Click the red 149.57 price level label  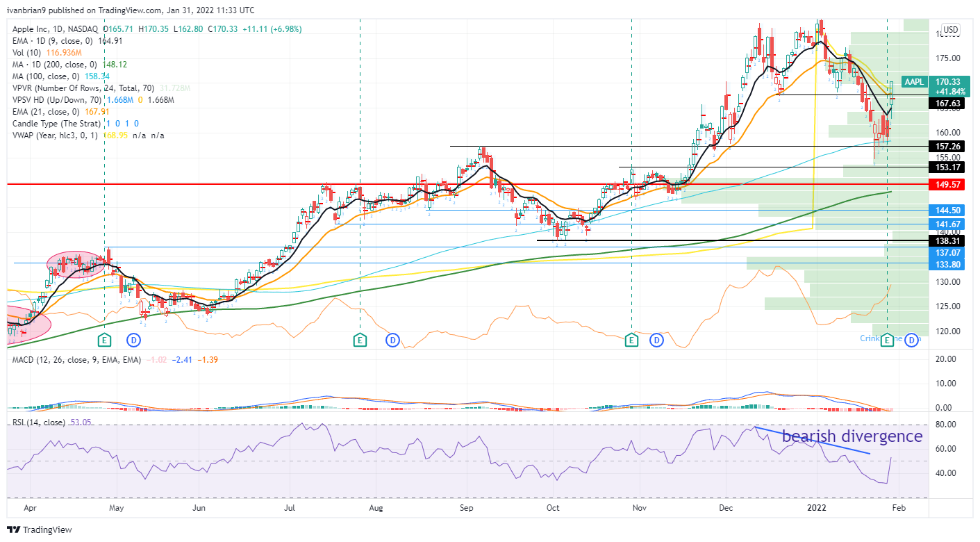click(947, 185)
